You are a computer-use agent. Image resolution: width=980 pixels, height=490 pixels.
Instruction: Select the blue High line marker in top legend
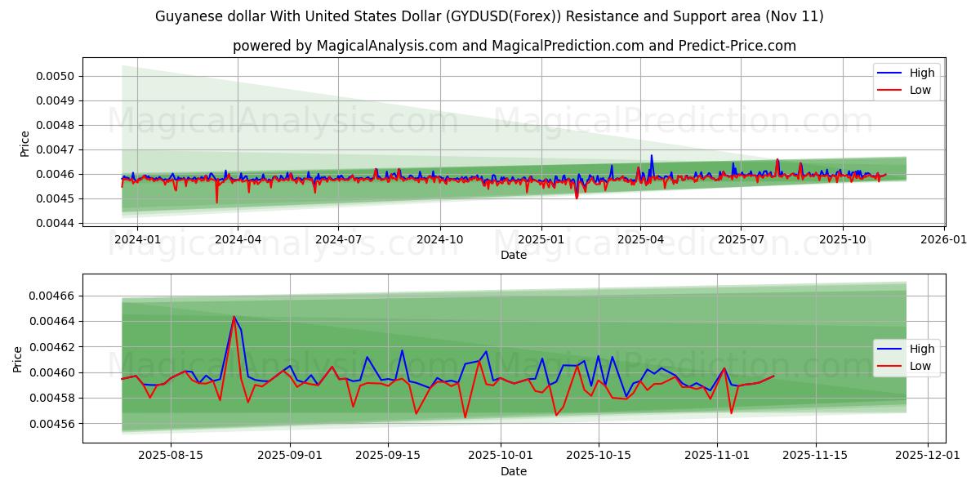coord(895,72)
